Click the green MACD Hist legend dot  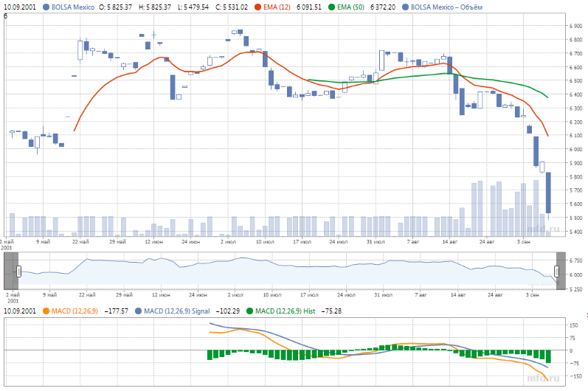pyautogui.click(x=250, y=311)
